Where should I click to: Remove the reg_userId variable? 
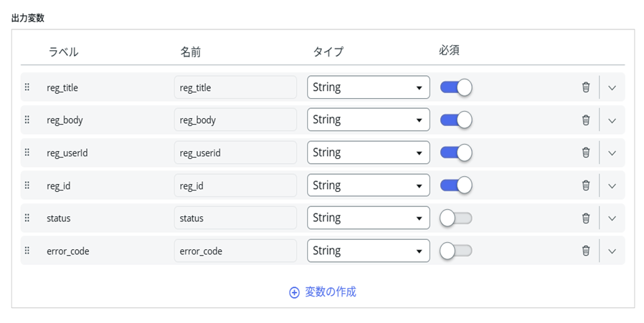click(586, 153)
